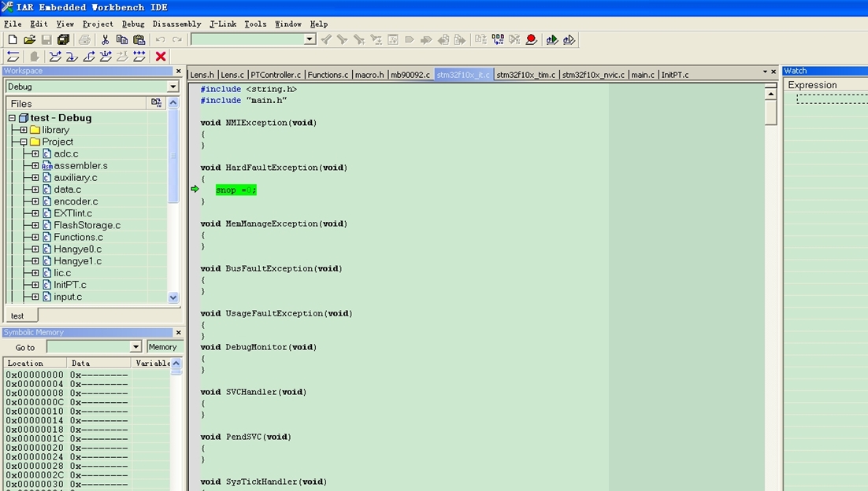Open the Disassembly menu

pyautogui.click(x=176, y=24)
